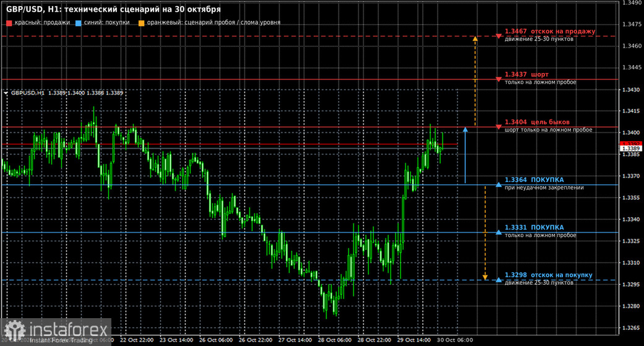Click the 1.3265 price axis value

632,328
